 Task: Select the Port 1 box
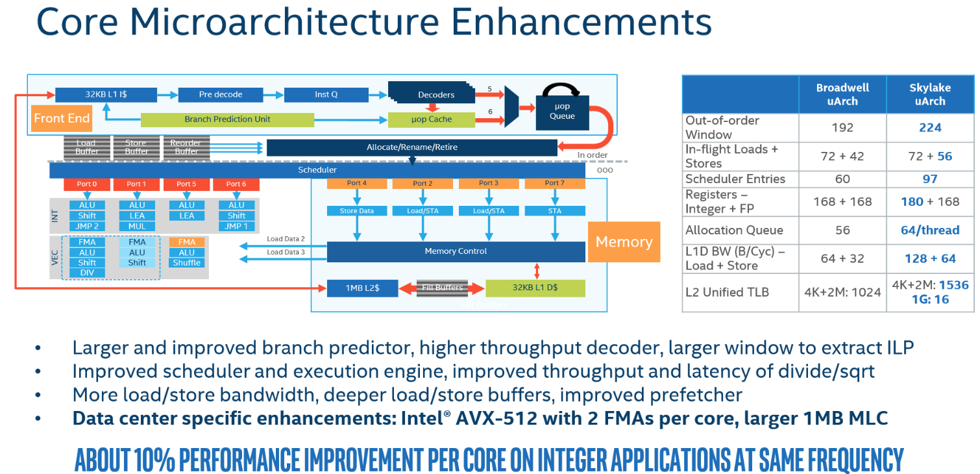click(x=136, y=184)
